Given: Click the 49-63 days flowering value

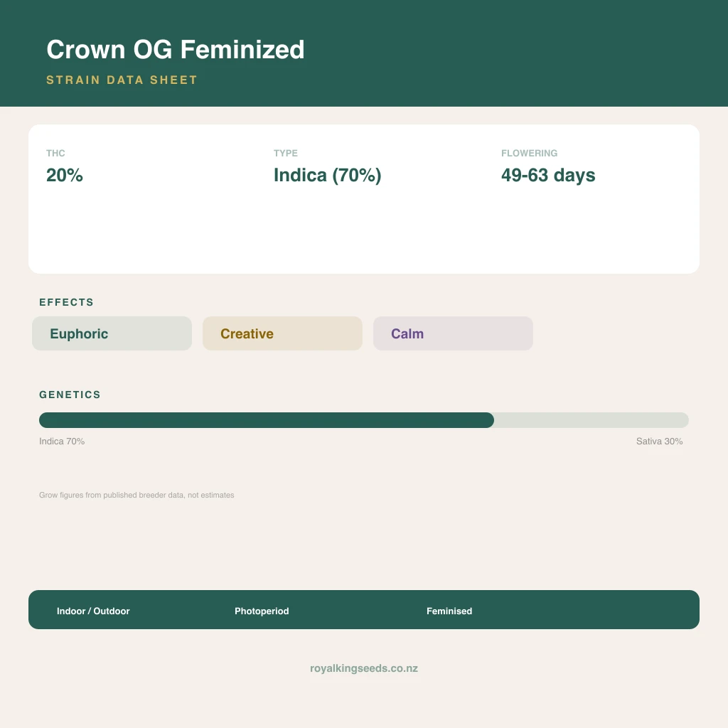Looking at the screenshot, I should tap(548, 175).
